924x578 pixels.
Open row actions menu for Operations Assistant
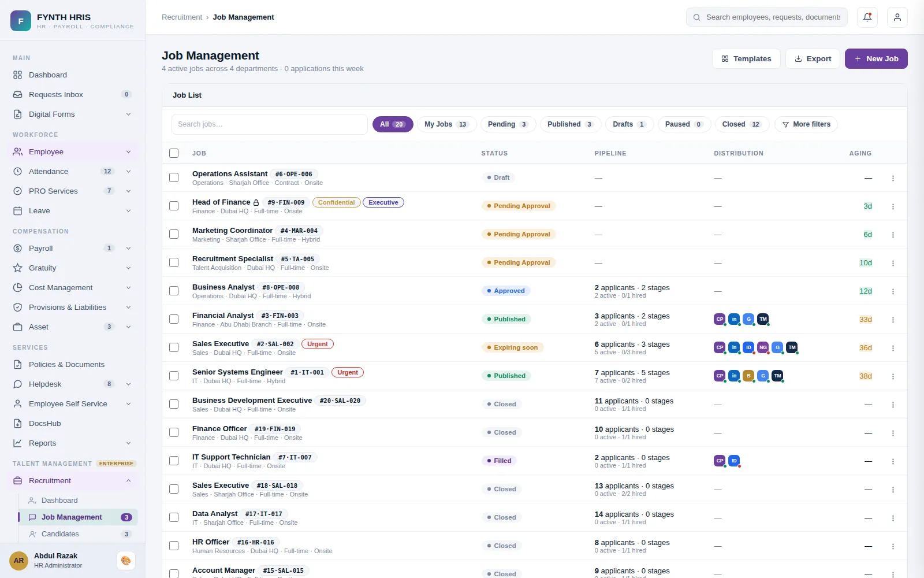click(x=893, y=178)
